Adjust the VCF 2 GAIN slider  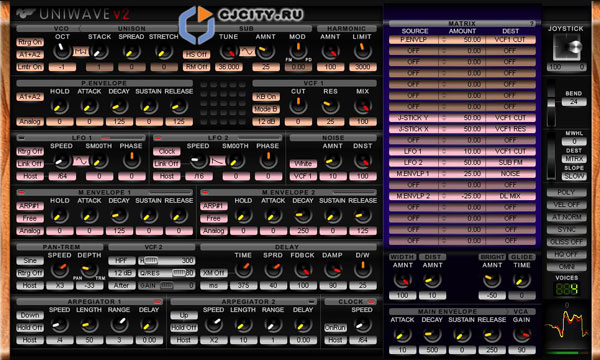[167, 285]
